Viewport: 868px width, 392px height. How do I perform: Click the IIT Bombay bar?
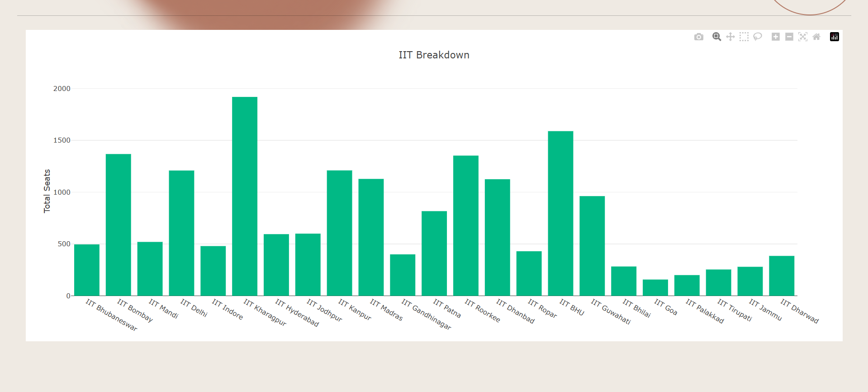[x=119, y=225]
